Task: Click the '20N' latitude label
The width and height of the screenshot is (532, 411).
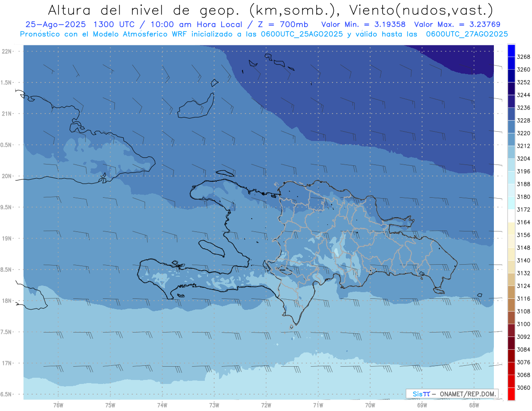Action: point(7,176)
